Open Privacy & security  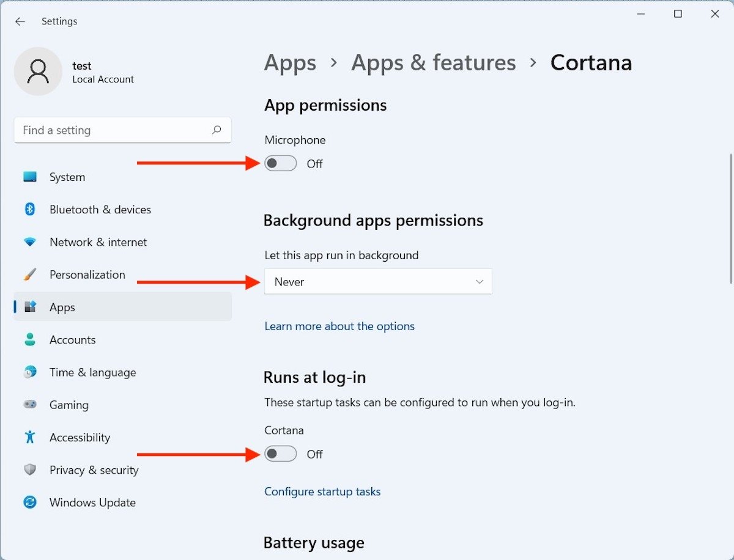[122, 470]
